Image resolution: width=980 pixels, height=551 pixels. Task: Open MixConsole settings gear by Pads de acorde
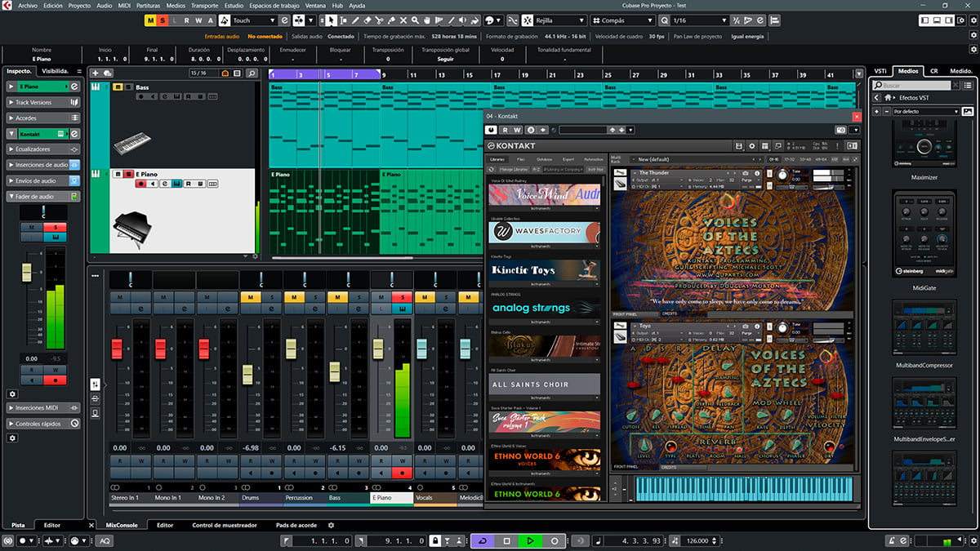pyautogui.click(x=331, y=525)
